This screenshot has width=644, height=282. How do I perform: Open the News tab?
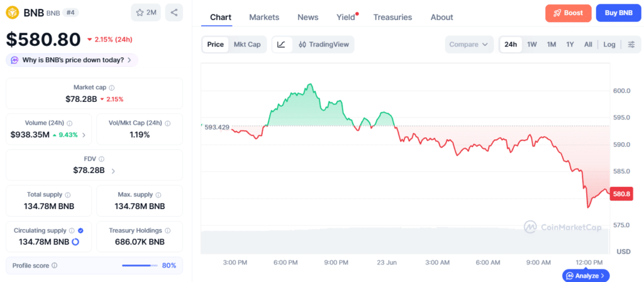point(308,17)
